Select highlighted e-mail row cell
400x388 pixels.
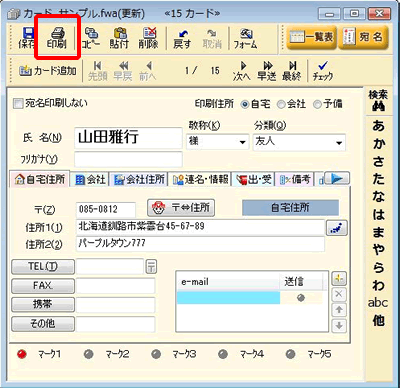coord(228,298)
